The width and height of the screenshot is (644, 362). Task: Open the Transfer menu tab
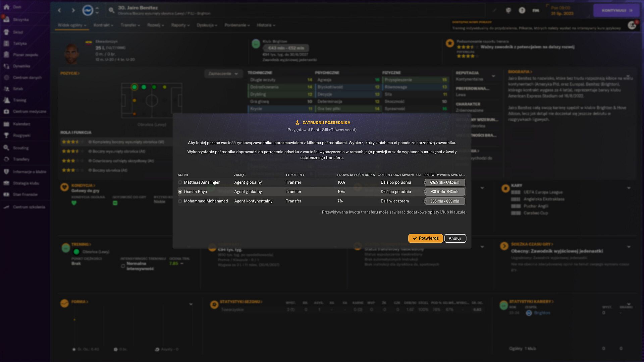130,25
